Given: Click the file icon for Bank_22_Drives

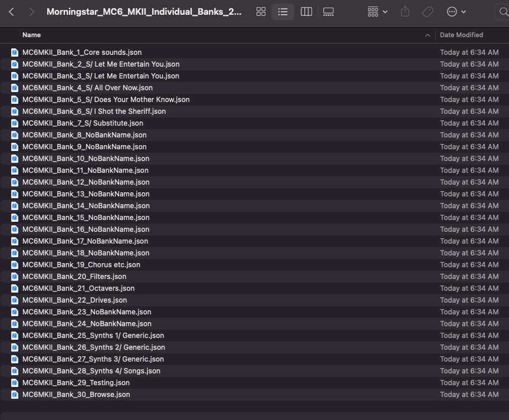Looking at the screenshot, I should (x=15, y=300).
